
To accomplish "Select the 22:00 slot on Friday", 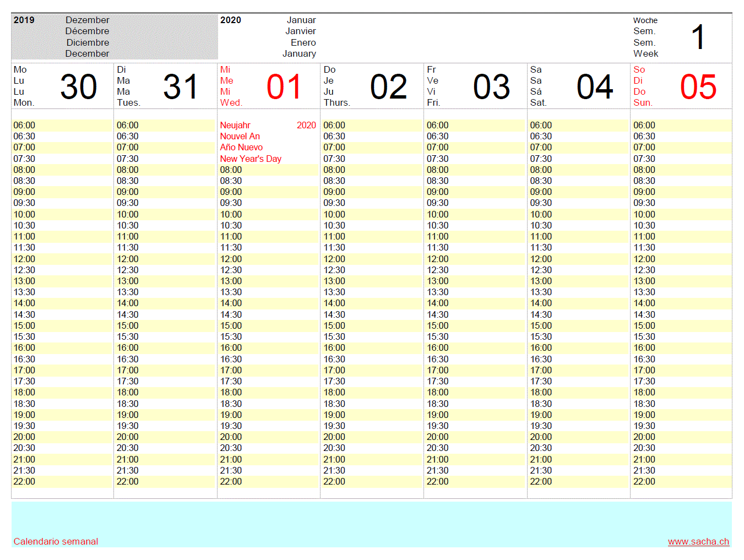I will [475, 482].
